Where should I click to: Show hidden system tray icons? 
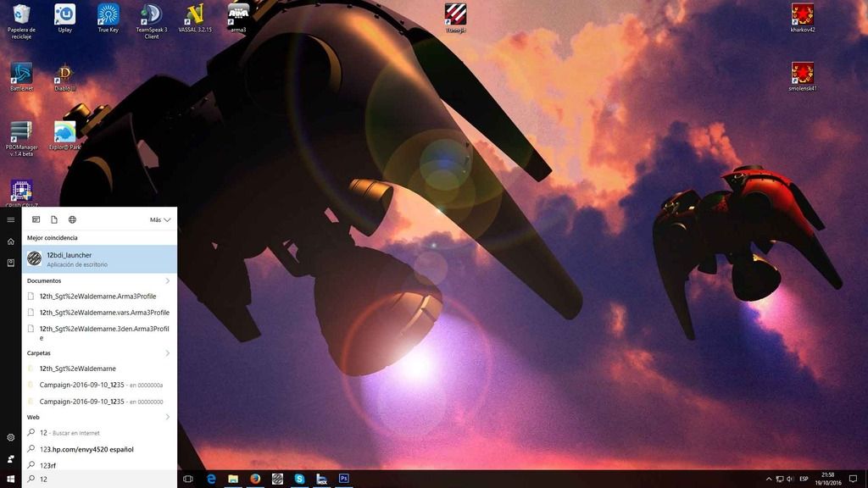768,480
